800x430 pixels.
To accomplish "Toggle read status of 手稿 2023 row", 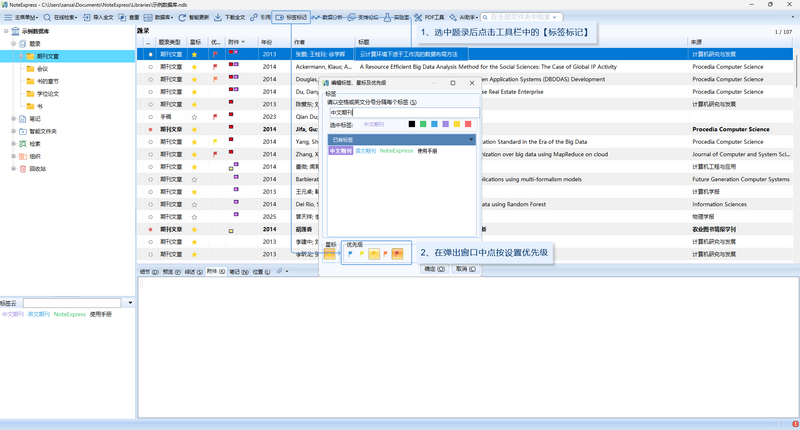I will coord(151,117).
